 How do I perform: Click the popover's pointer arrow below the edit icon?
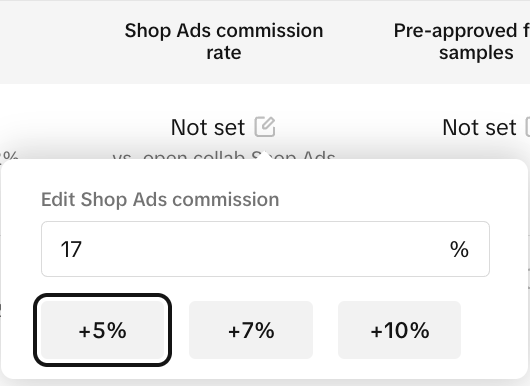click(x=265, y=155)
